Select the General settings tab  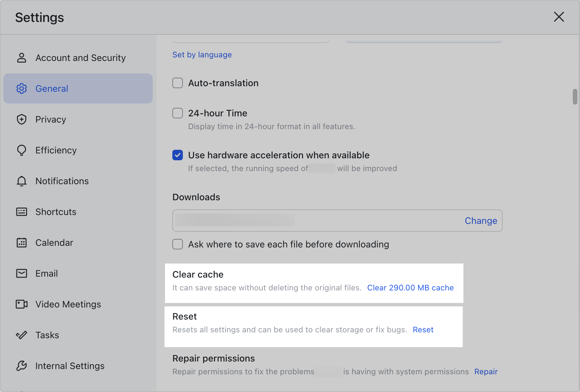click(52, 88)
